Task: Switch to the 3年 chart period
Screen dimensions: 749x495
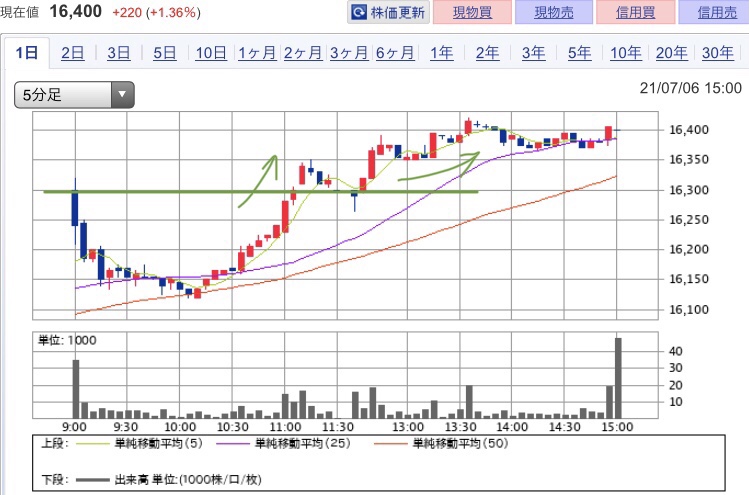Action: [x=533, y=53]
